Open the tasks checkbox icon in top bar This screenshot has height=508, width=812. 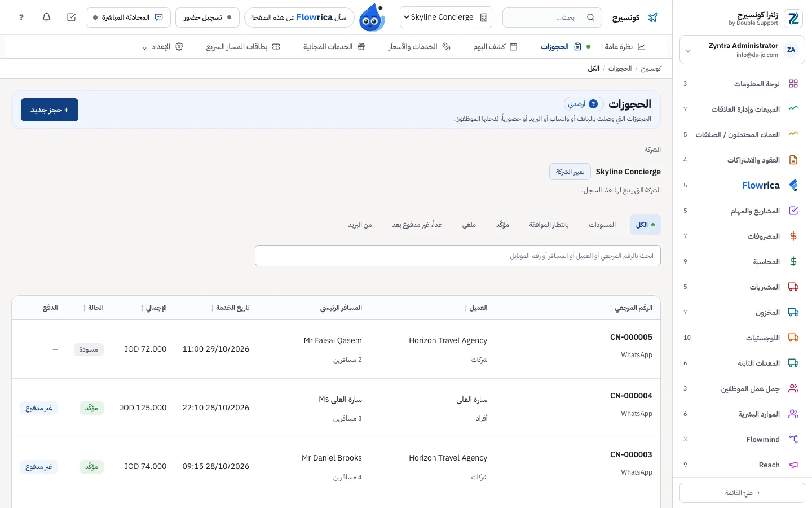coord(71,17)
